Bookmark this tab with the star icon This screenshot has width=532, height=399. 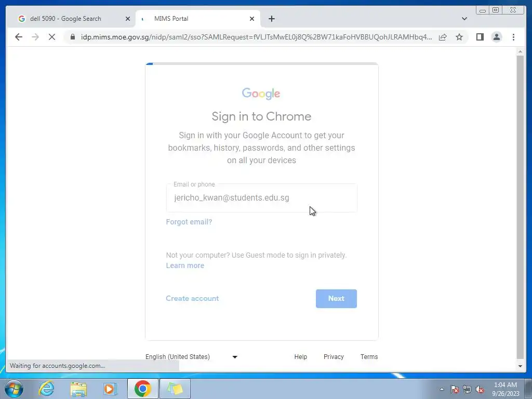[459, 37]
